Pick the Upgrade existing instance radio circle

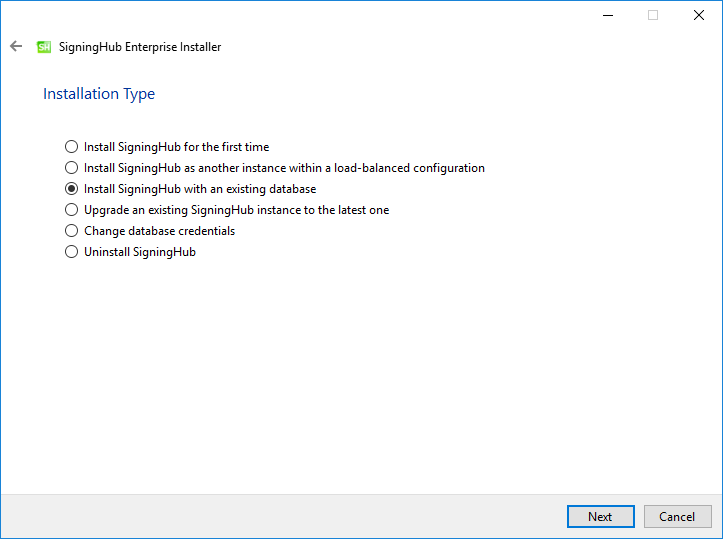coord(71,210)
